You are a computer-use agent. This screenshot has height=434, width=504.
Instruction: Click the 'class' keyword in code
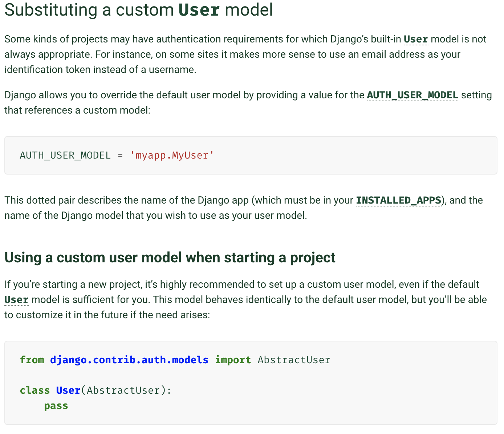(35, 390)
